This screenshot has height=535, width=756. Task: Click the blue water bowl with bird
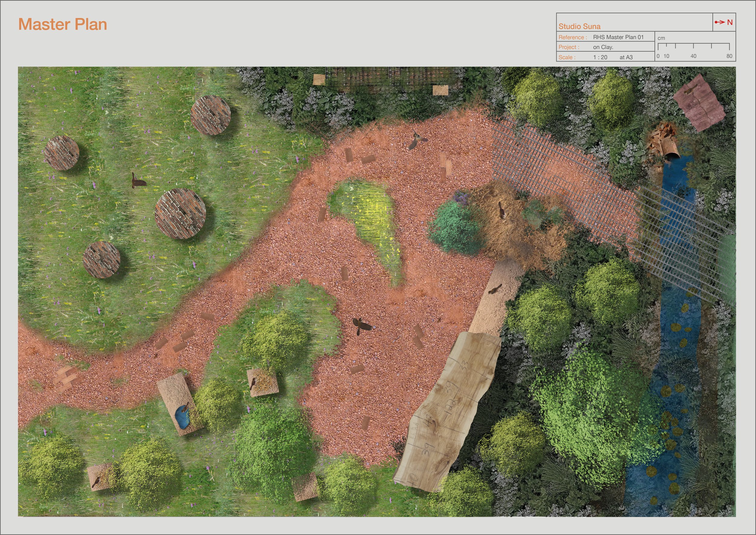182,418
